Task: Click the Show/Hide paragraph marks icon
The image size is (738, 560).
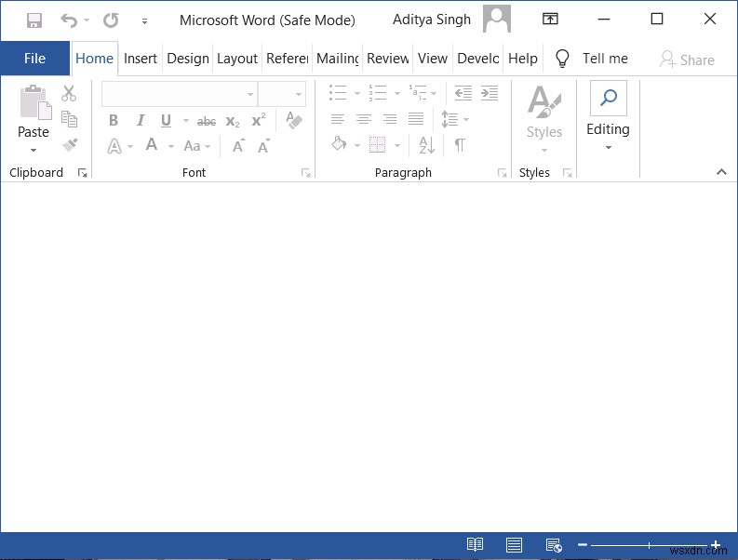Action: click(459, 145)
